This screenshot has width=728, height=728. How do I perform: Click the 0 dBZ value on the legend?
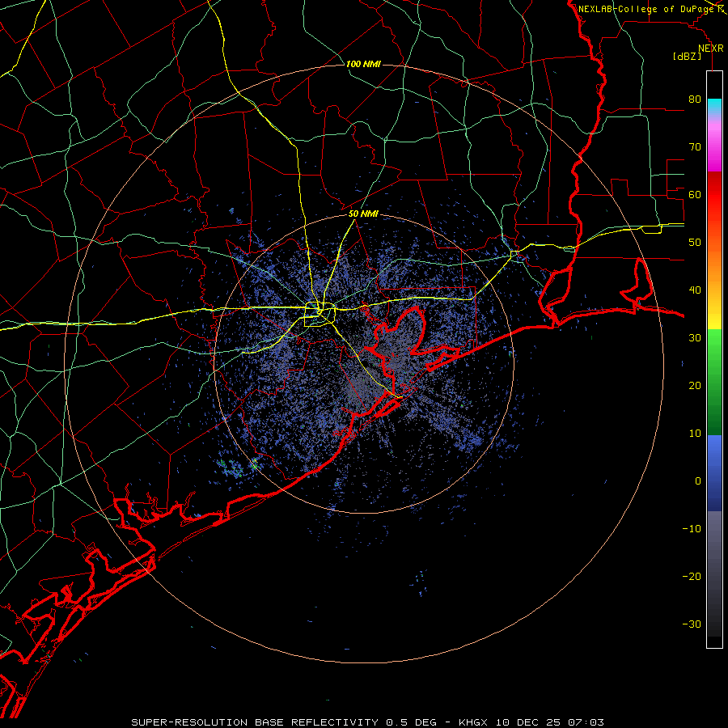coord(698,481)
